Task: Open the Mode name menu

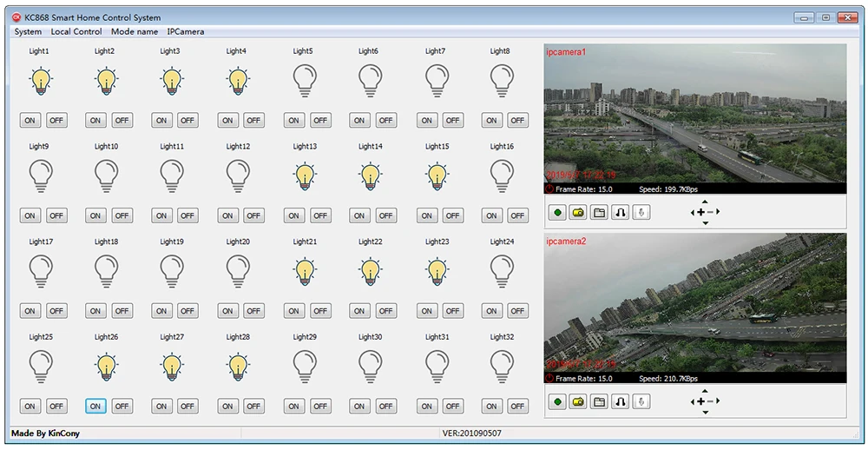Action: (135, 31)
